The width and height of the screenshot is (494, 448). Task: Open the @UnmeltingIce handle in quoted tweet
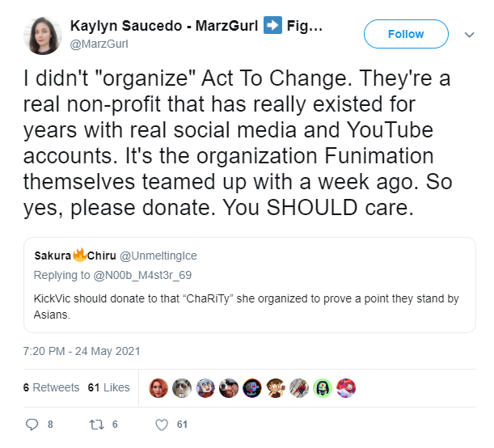point(158,256)
